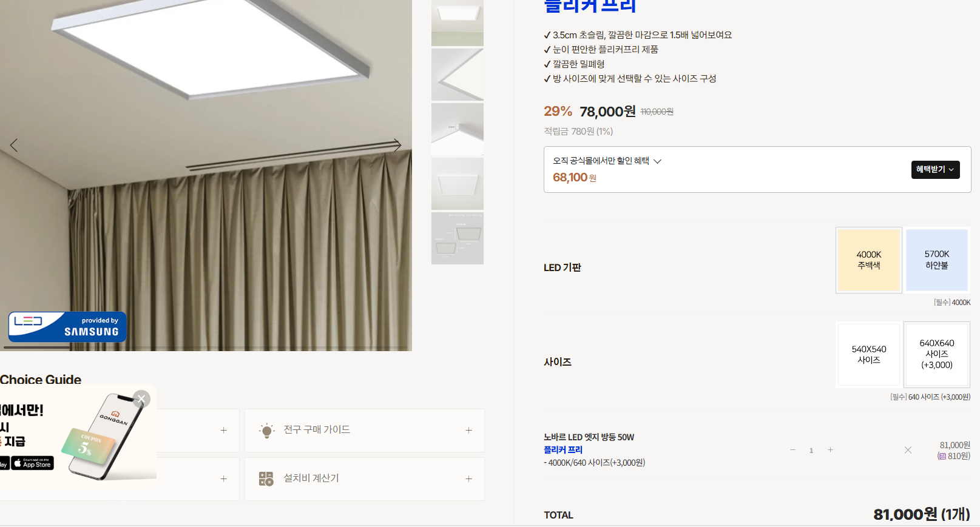Open the 플리커 프리 product link

563,450
